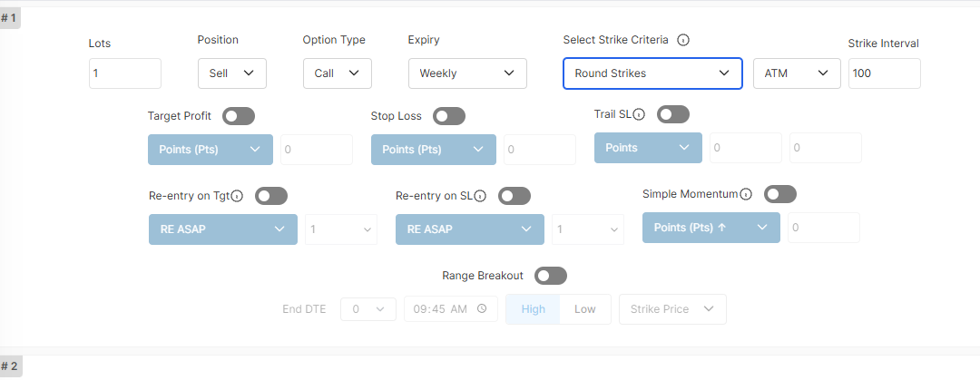Switch on Simple Momentum toggle
980x380 pixels.
click(780, 194)
